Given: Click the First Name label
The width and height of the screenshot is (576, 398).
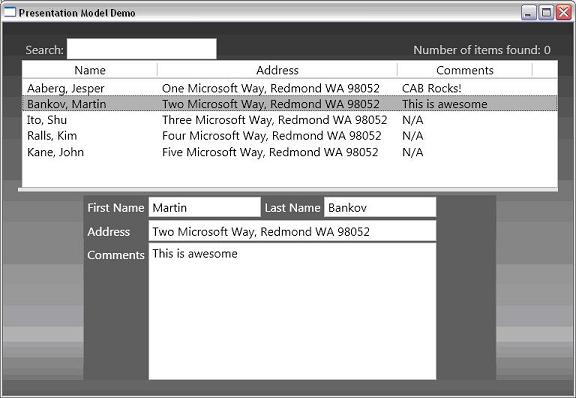Looking at the screenshot, I should point(115,208).
